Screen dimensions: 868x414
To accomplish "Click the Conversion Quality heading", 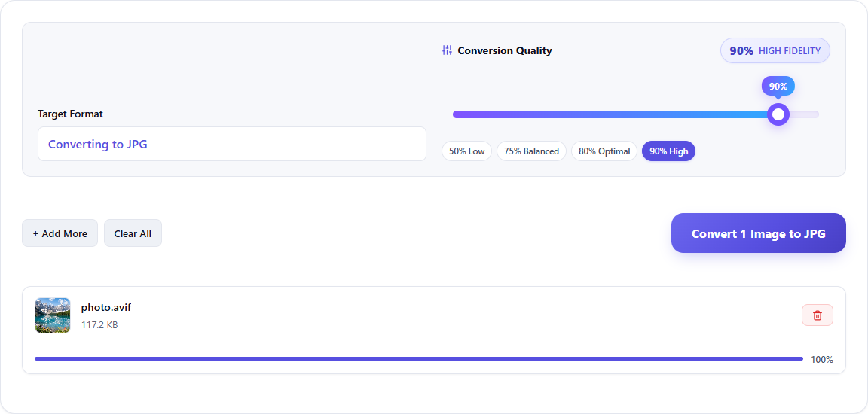I will (505, 50).
